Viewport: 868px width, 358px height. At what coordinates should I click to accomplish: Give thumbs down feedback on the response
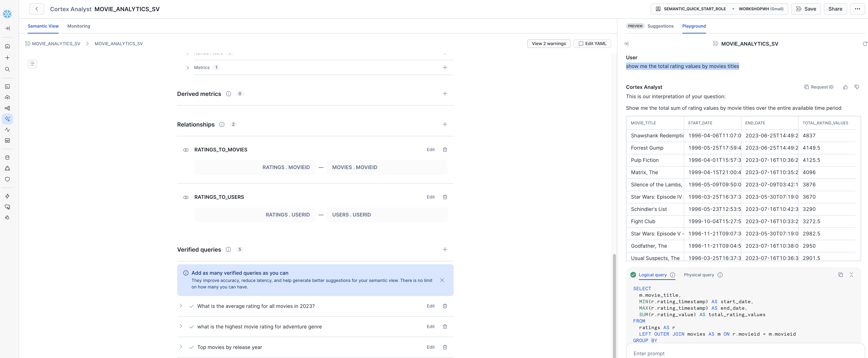tap(857, 87)
